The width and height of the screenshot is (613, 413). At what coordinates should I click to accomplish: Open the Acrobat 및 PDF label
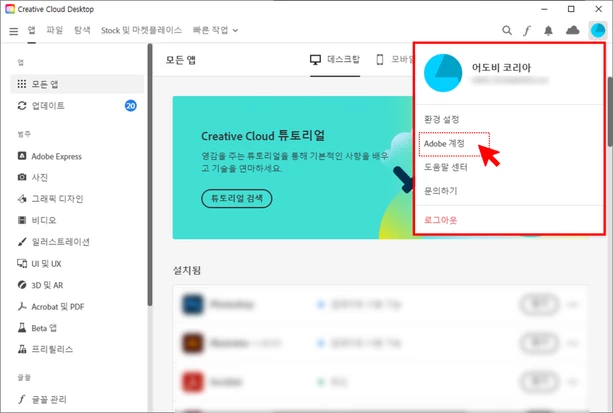point(58,307)
